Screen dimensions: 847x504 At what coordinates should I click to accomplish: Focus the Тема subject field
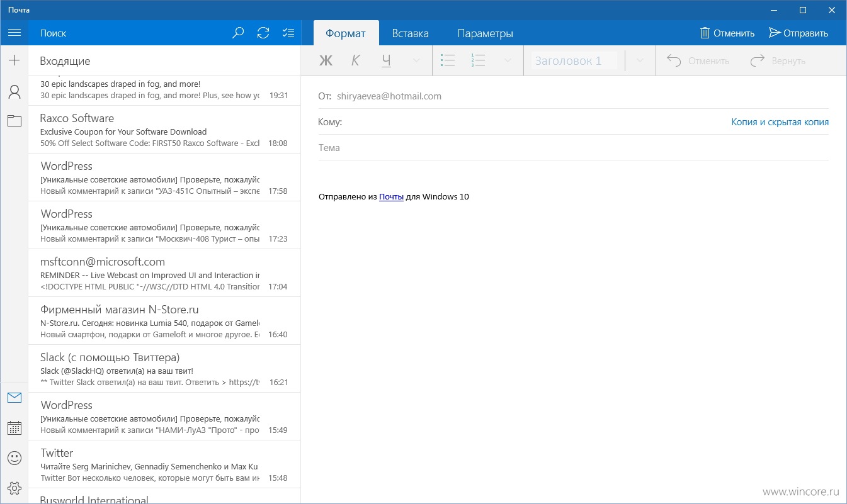pos(573,148)
